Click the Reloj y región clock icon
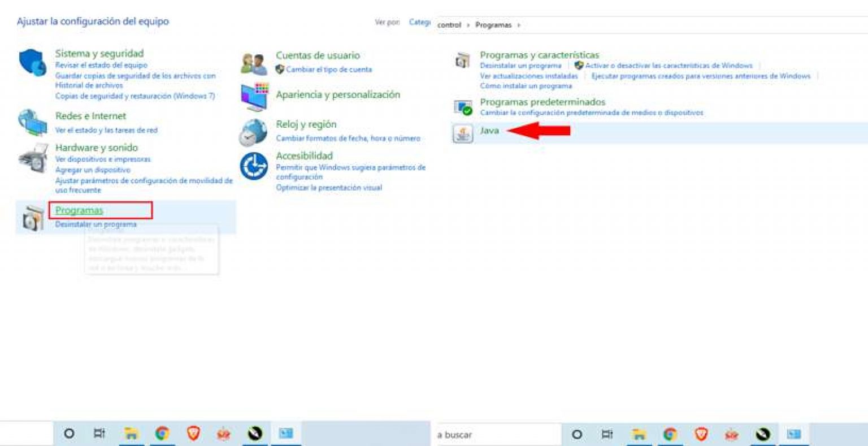Image resolution: width=868 pixels, height=446 pixels. point(253,132)
